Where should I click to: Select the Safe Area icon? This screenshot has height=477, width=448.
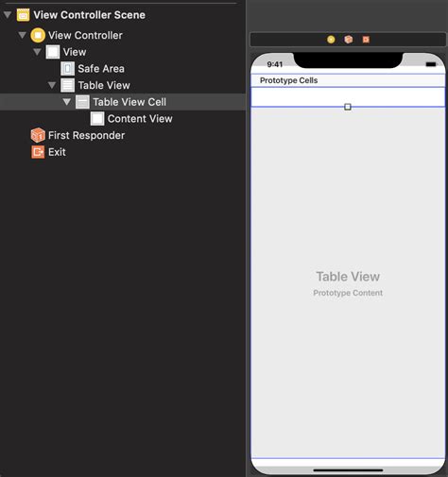[67, 68]
